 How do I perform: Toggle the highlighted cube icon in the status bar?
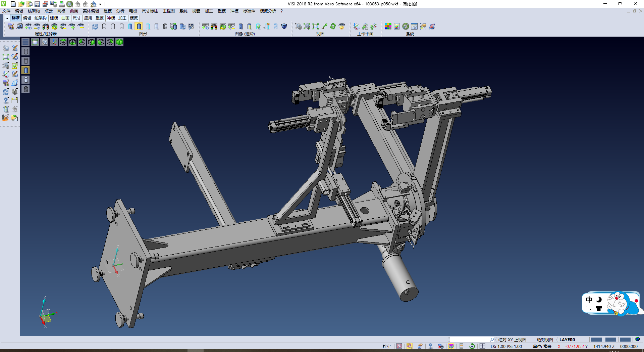pos(451,346)
